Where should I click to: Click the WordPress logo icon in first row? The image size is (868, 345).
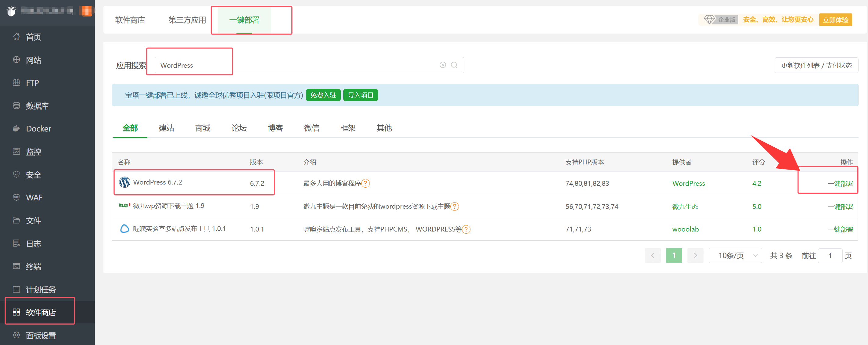124,182
